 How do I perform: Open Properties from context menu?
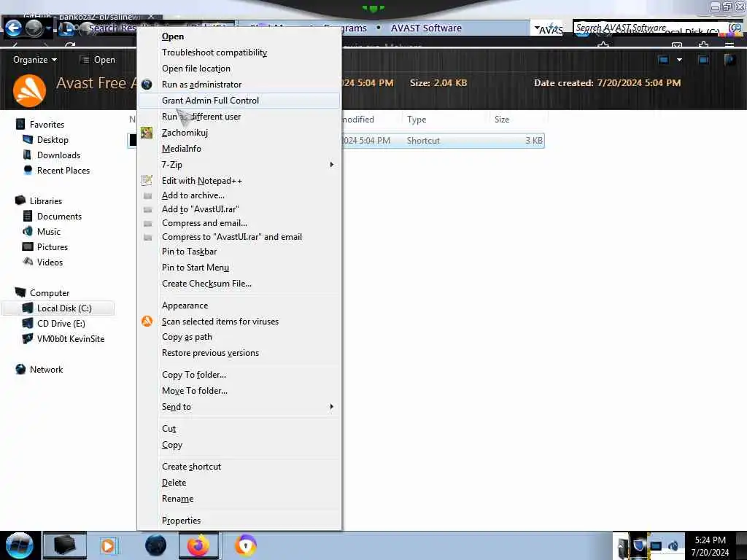click(x=181, y=521)
